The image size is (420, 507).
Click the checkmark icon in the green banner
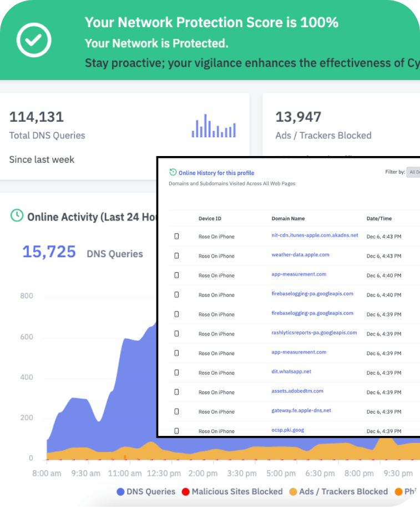[34, 39]
